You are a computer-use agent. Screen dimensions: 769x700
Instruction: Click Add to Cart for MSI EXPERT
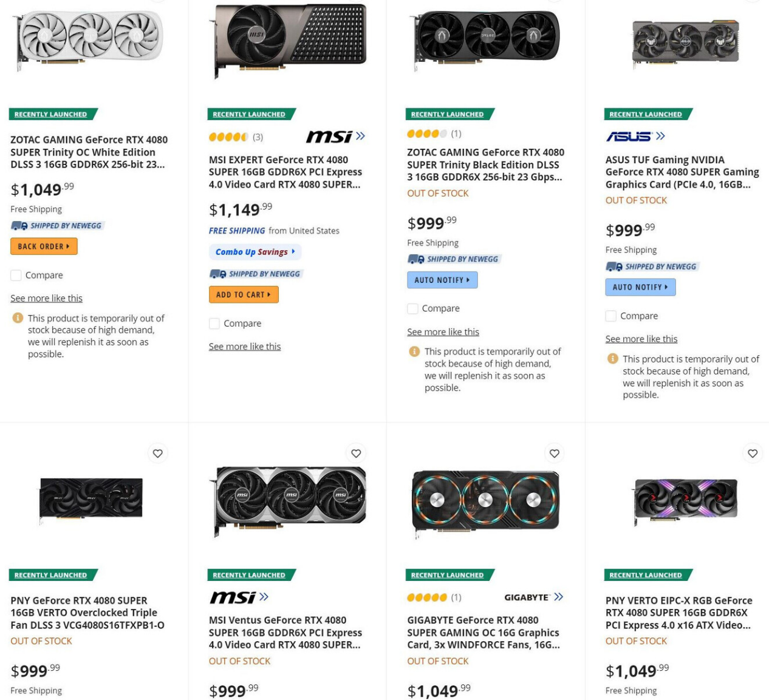point(244,294)
